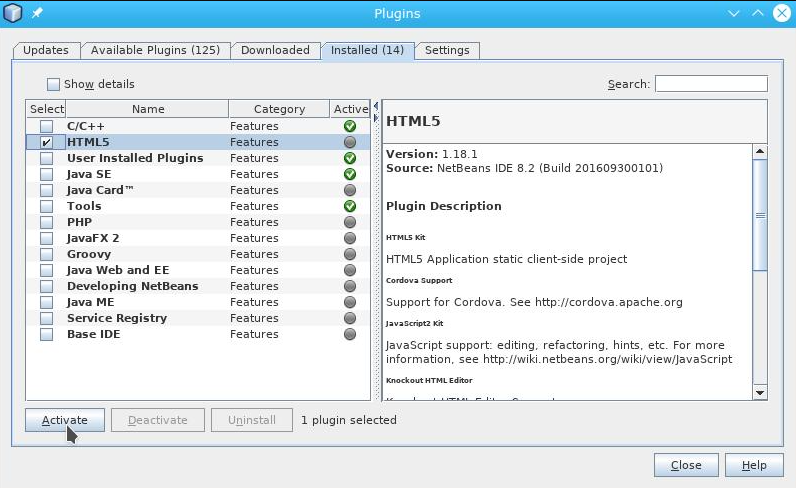This screenshot has height=488, width=796.
Task: Check the Java Web and EE checkbox
Action: click(46, 270)
